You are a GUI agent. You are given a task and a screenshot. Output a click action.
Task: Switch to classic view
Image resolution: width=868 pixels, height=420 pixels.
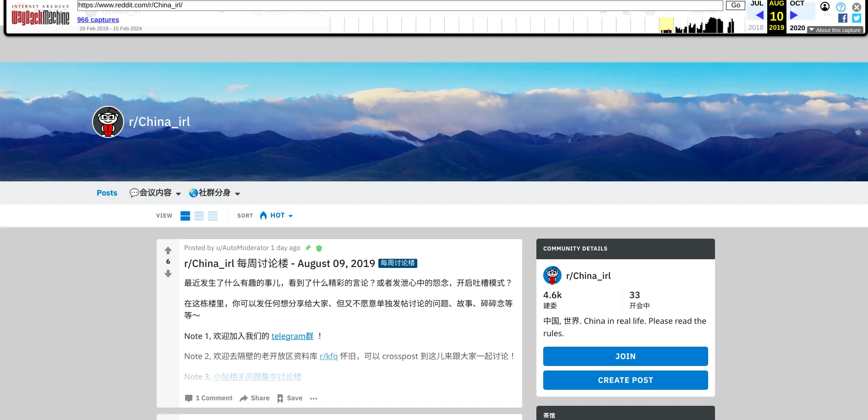pos(199,216)
